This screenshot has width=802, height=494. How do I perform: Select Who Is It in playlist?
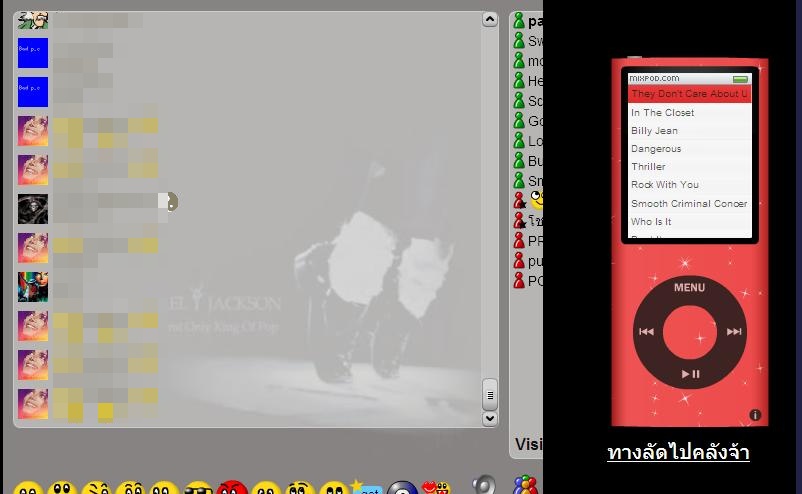pos(689,221)
